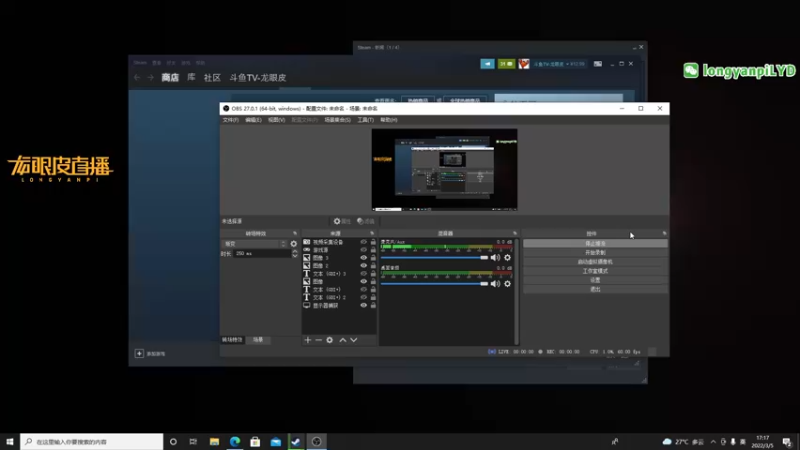The image size is (800, 450).
Task: Click Steam forward navigation arrow
Action: click(x=151, y=78)
